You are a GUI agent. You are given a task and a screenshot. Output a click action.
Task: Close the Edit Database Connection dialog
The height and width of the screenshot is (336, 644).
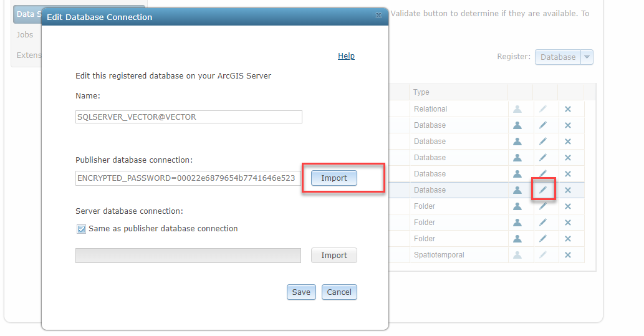tap(378, 16)
